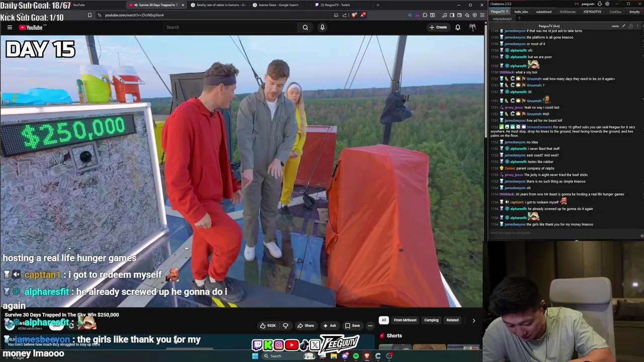Go to YouTube home via logo

pyautogui.click(x=31, y=28)
